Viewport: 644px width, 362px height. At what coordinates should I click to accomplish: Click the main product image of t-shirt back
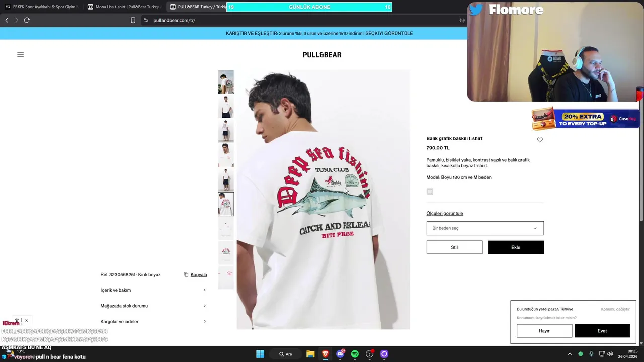pos(323,200)
